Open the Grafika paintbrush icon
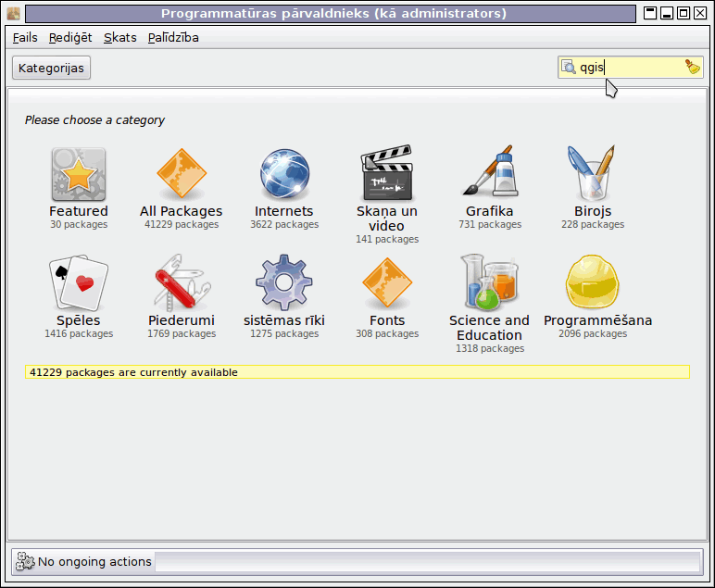The height and width of the screenshot is (588, 715). coord(490,171)
